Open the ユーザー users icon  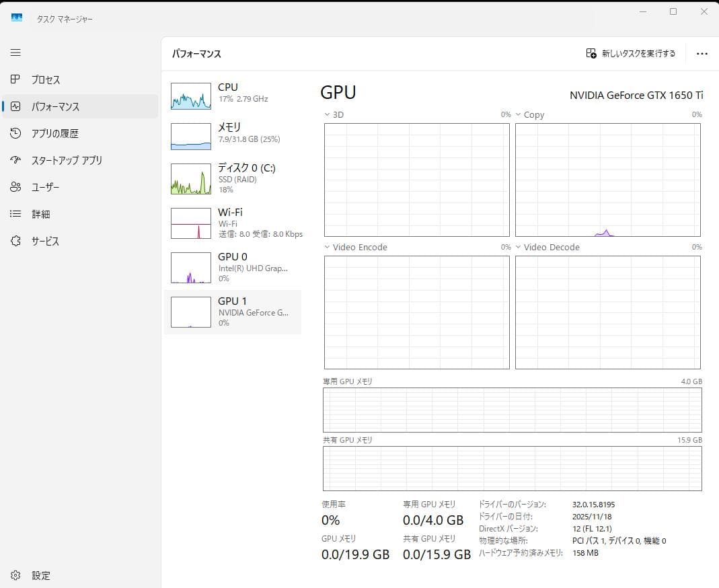pyautogui.click(x=15, y=187)
